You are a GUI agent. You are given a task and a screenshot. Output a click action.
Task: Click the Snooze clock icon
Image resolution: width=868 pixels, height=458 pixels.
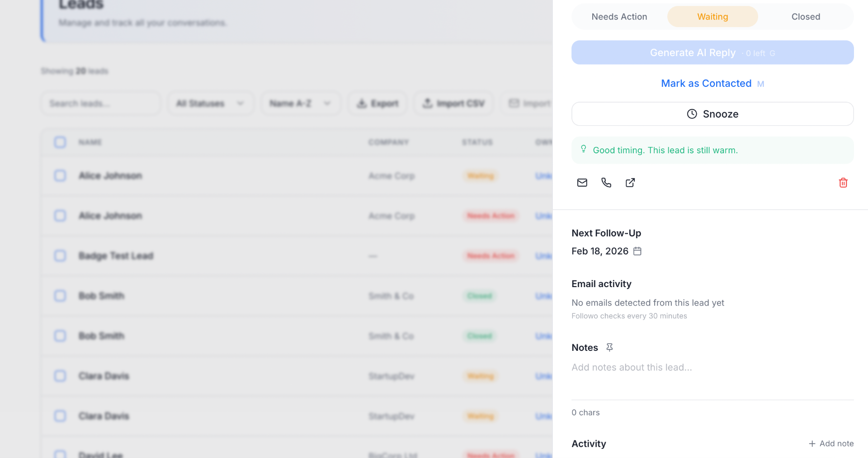click(x=691, y=113)
